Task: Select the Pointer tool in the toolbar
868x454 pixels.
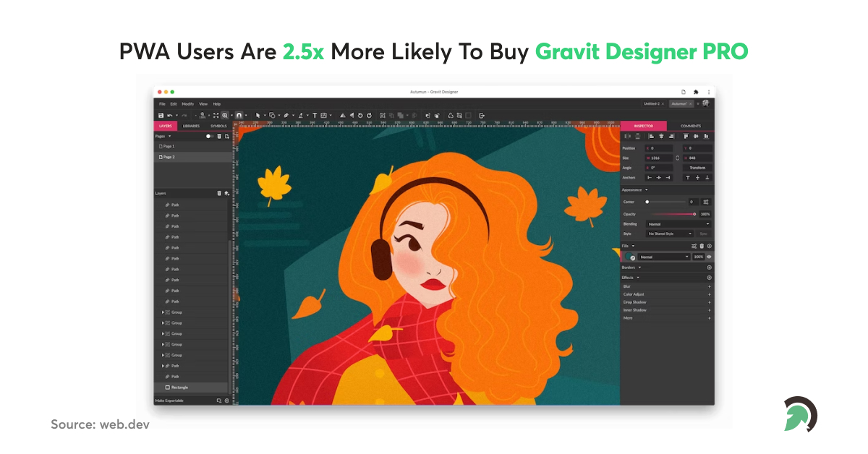Action: point(258,114)
